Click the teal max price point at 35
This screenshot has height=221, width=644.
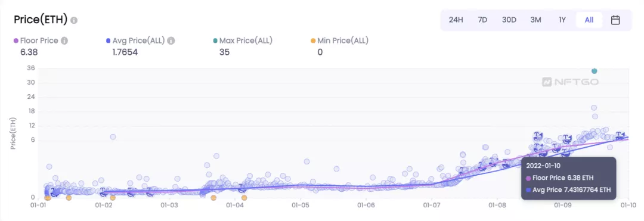point(594,71)
